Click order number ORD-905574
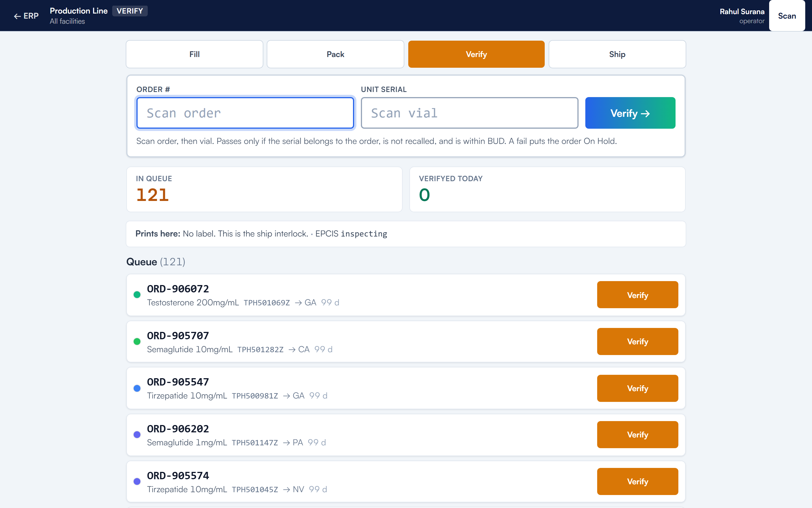Screen dimensions: 812x508 (x=178, y=476)
